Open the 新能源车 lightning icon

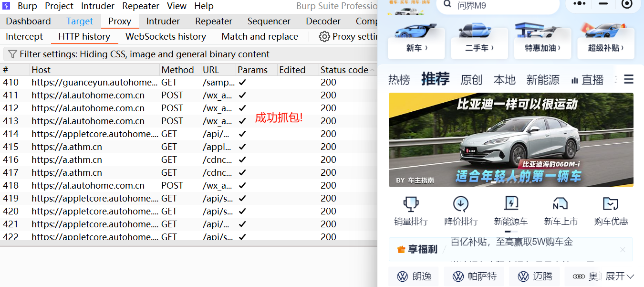coord(511,204)
